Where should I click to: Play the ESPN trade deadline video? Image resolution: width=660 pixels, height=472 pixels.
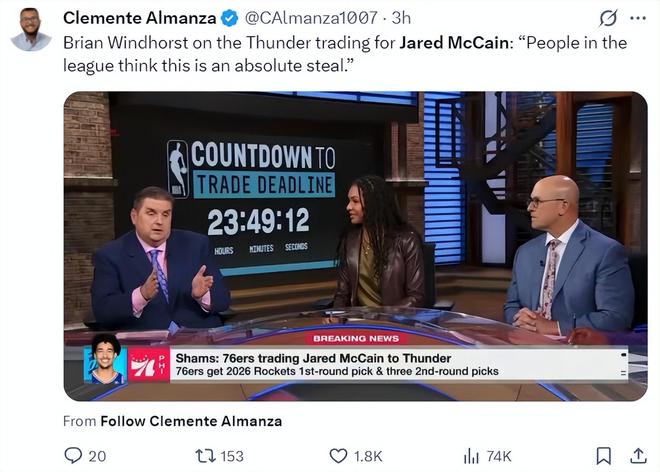(355, 246)
